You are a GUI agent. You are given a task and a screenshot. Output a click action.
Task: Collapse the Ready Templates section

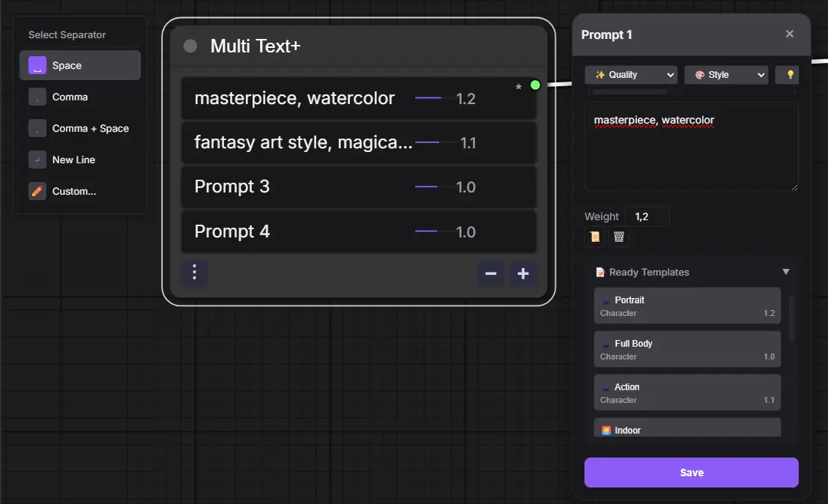(x=786, y=272)
